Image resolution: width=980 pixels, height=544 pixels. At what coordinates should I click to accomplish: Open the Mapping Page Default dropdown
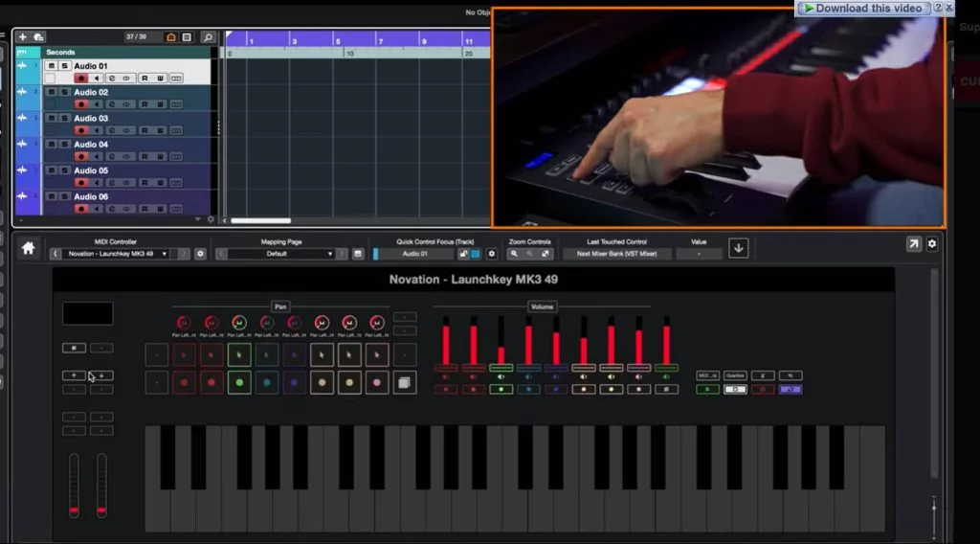tap(281, 254)
